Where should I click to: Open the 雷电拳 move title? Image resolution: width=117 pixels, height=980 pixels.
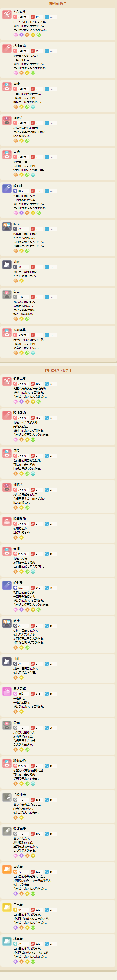tap(18, 905)
